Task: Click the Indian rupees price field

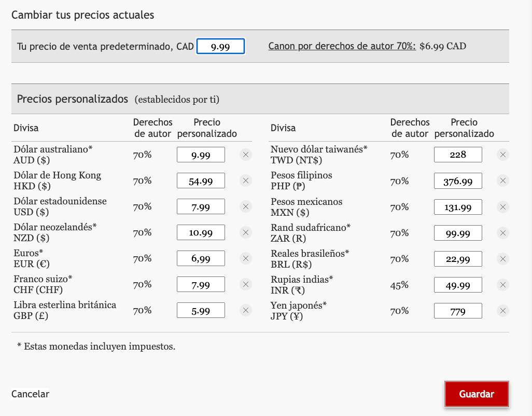Action: click(458, 284)
